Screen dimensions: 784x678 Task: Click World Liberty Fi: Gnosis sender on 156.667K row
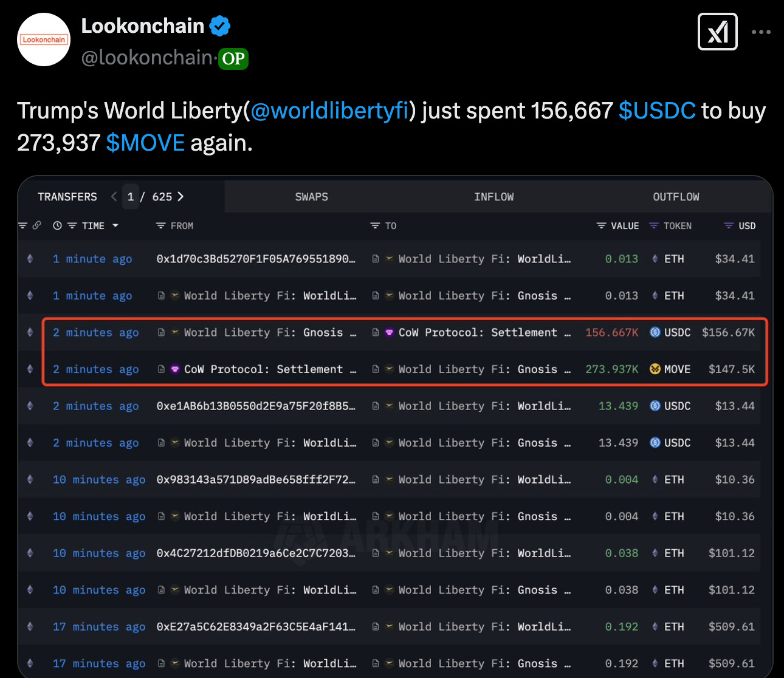click(270, 332)
